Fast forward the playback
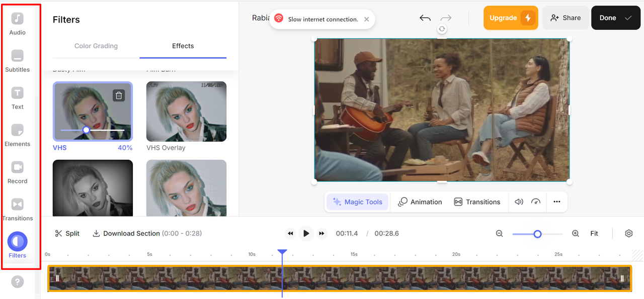The height and width of the screenshot is (299, 644). [321, 233]
